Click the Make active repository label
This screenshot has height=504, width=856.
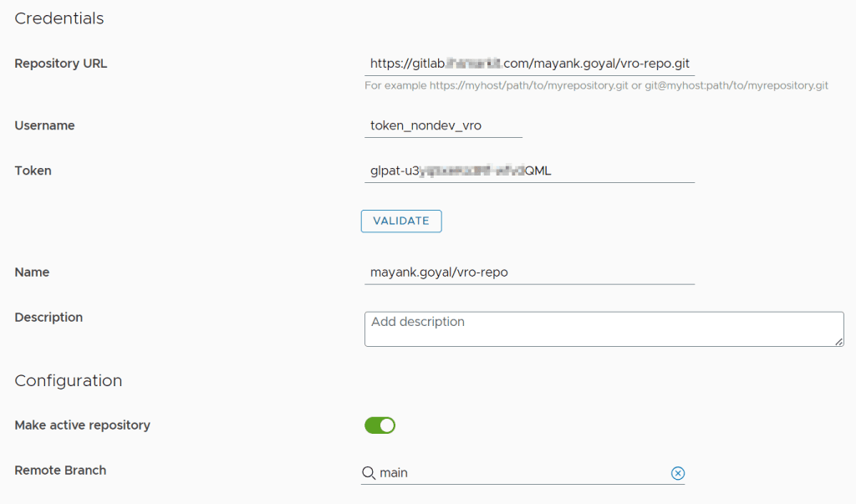point(83,425)
